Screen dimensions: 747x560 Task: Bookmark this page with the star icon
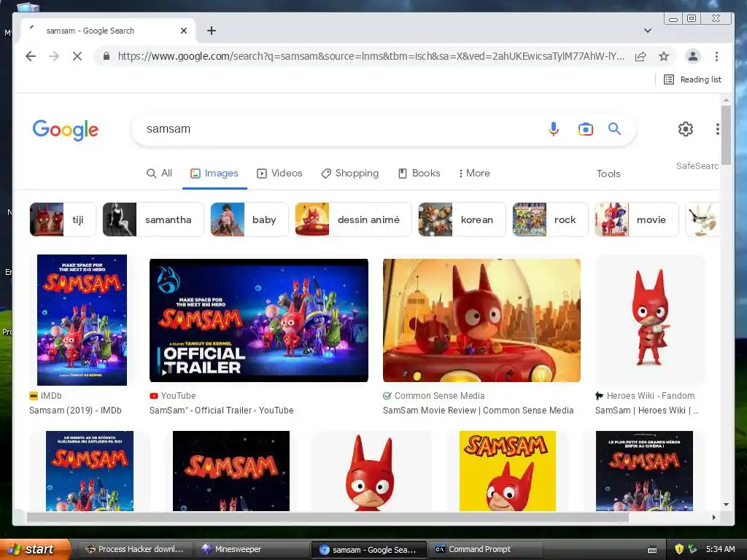click(x=664, y=56)
